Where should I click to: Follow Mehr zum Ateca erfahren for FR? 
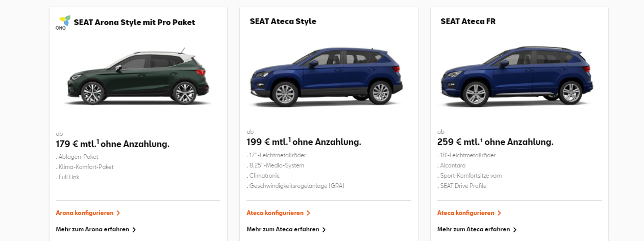tap(474, 229)
